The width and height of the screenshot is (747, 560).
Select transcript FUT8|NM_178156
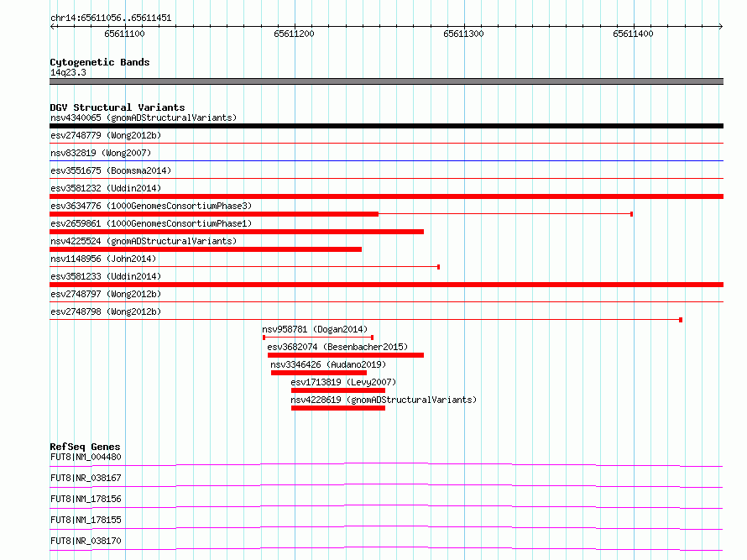(86, 499)
